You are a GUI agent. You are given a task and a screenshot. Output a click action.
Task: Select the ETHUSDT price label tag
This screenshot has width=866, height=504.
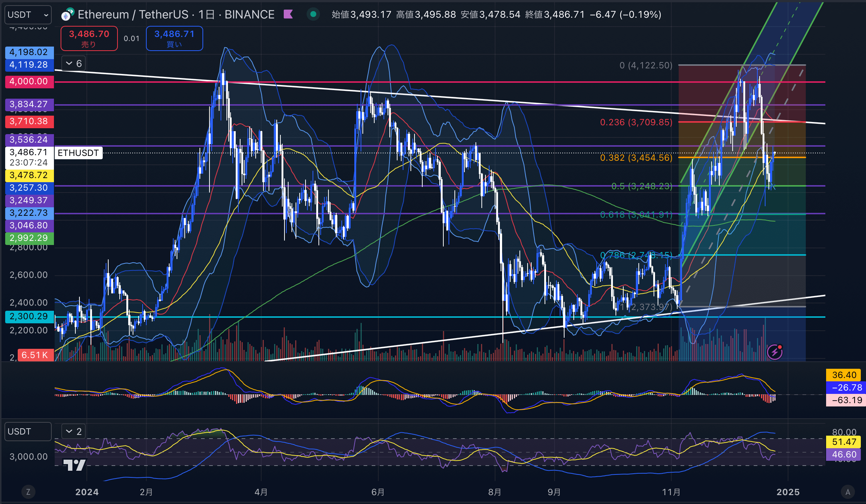[78, 153]
